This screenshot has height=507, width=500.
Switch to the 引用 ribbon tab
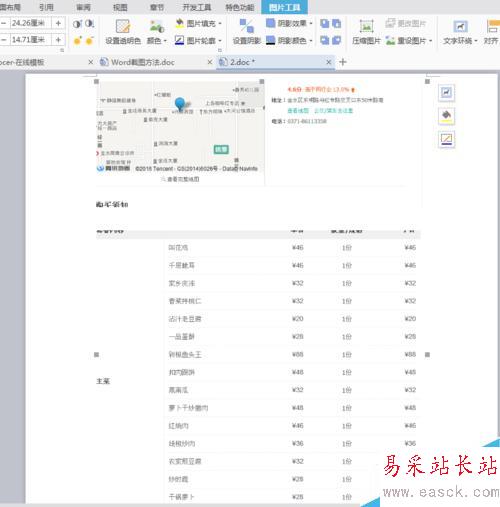[x=46, y=7]
